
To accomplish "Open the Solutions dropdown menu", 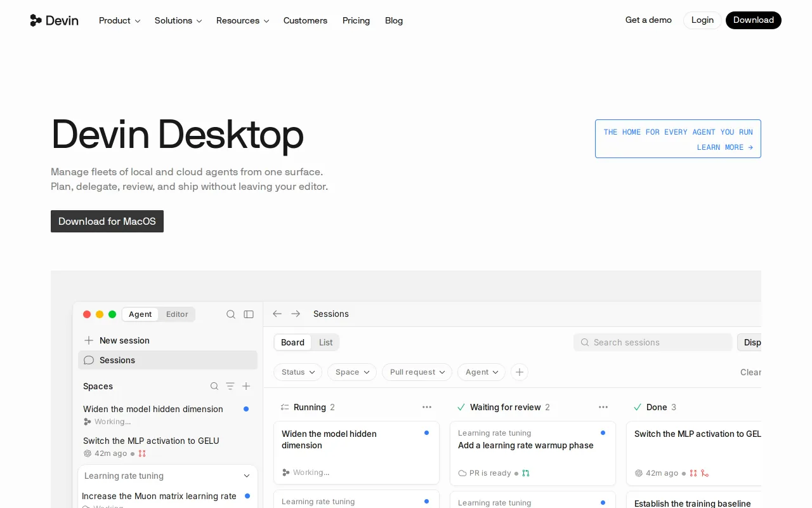I will click(178, 20).
